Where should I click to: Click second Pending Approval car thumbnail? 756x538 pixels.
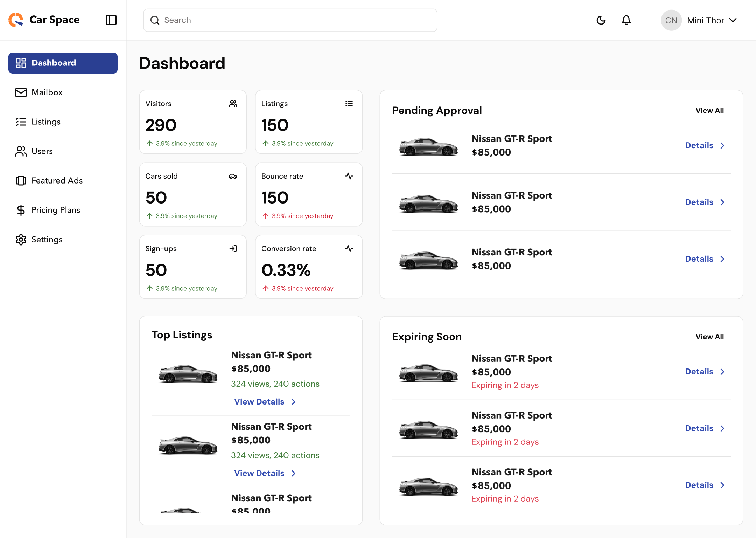(x=428, y=203)
